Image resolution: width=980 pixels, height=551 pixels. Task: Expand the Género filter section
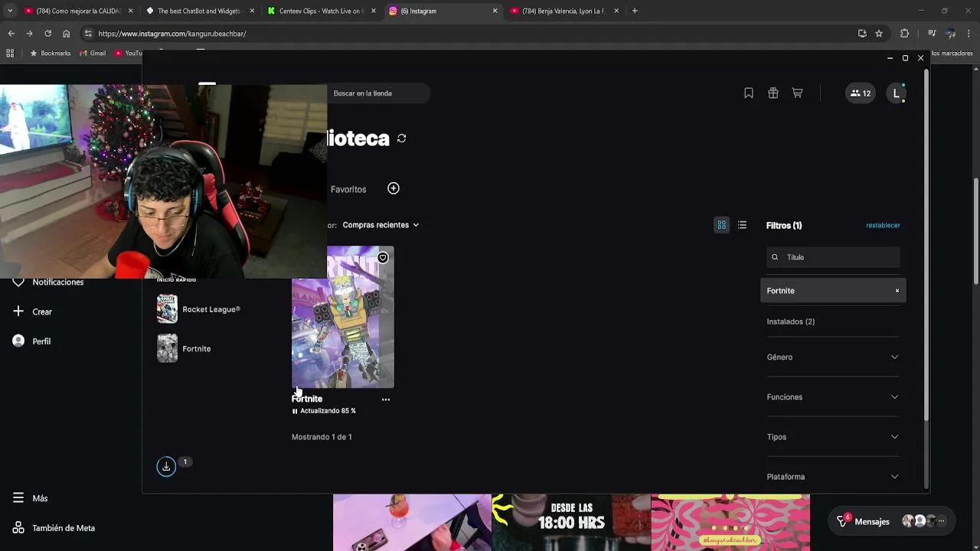point(833,357)
